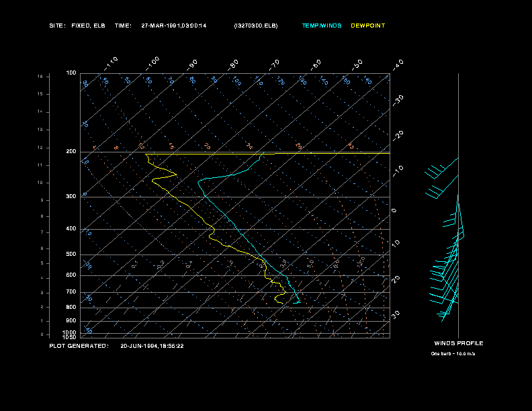Click the -20 temperature label on right axis
The image size is (532, 411).
tap(398, 136)
